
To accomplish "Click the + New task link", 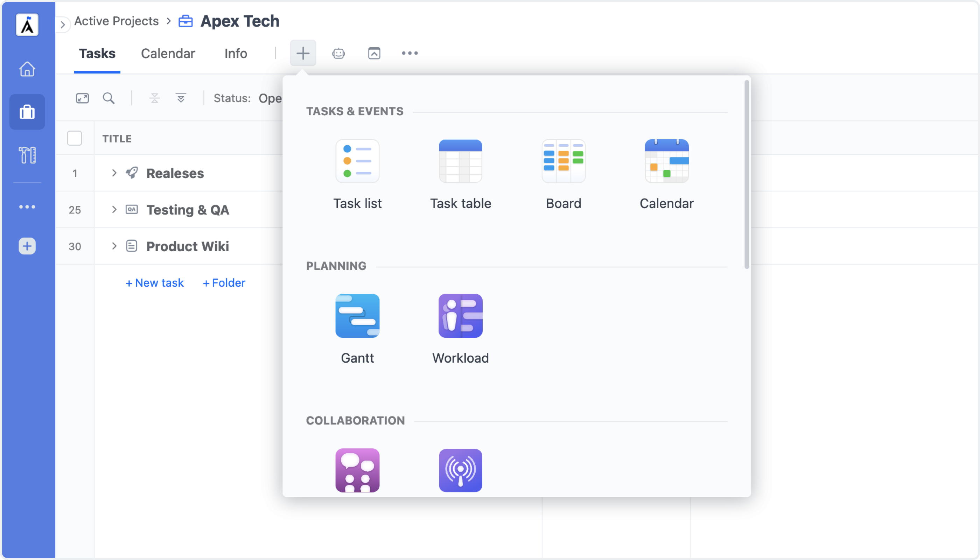I will click(155, 283).
